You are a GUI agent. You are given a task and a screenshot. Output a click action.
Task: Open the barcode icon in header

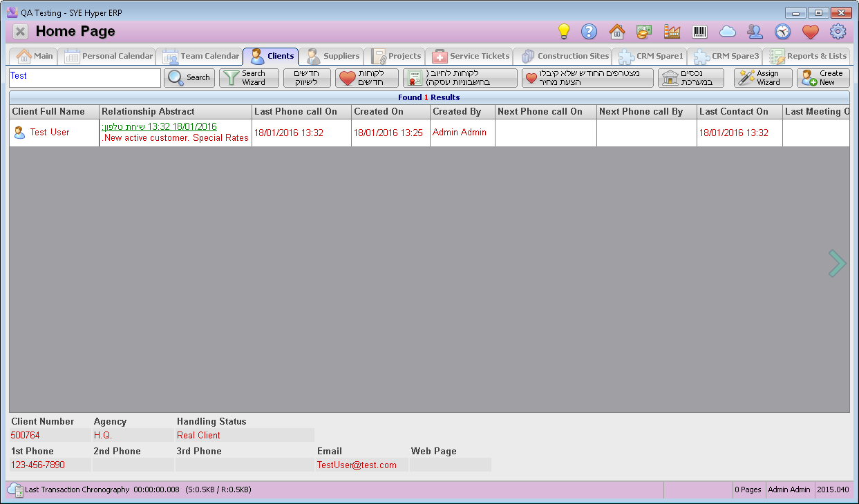point(699,31)
